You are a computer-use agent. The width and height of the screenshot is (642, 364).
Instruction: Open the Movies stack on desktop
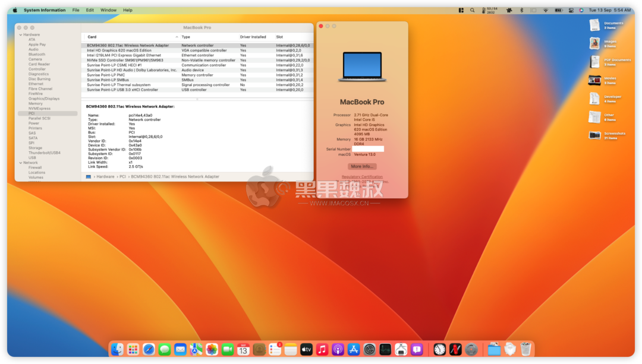(594, 80)
